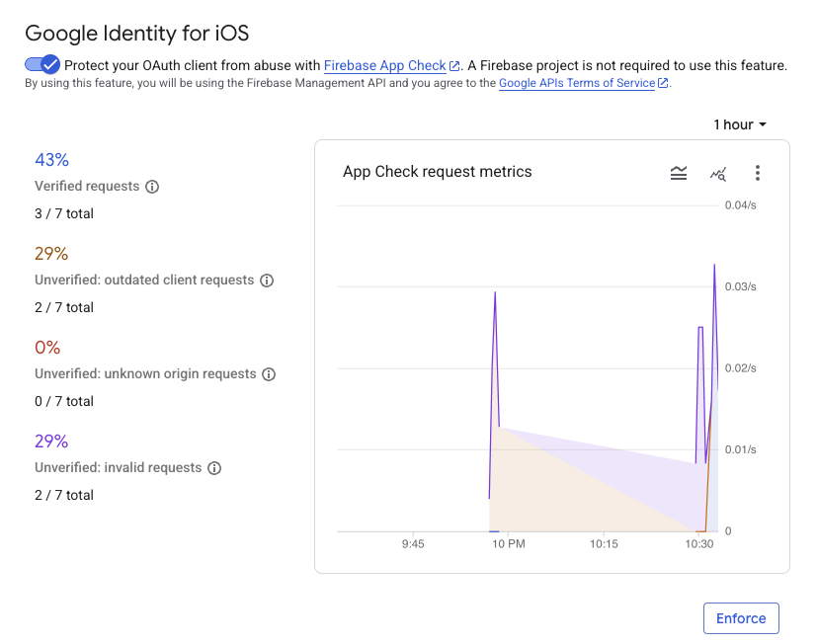Open the chart explore magnifier icon
Screen dimensions: 817x644
(717, 173)
